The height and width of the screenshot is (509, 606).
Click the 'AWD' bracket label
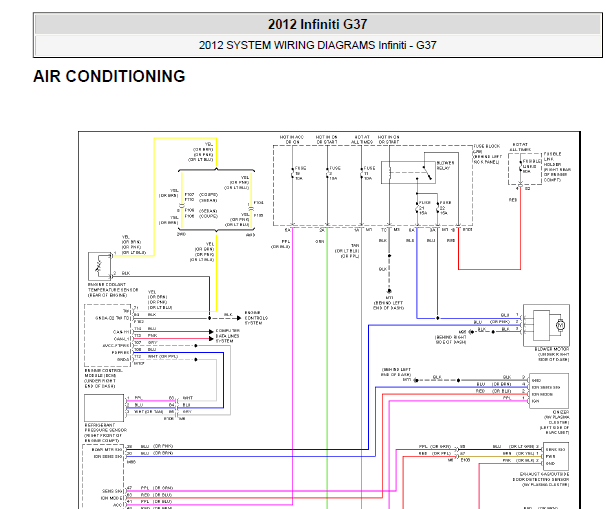[250, 234]
